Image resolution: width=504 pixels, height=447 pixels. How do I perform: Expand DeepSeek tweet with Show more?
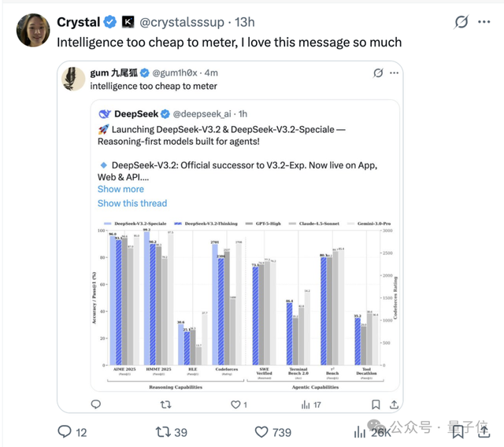120,189
